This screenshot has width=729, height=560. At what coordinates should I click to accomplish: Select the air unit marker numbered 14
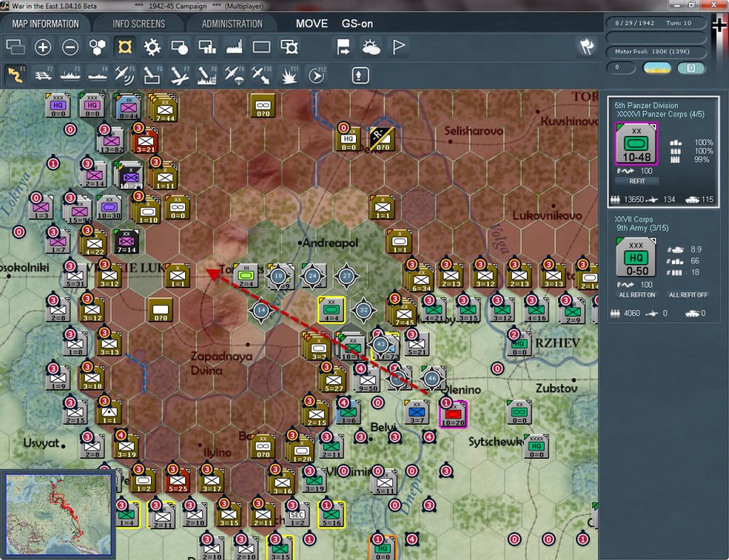pyautogui.click(x=261, y=310)
